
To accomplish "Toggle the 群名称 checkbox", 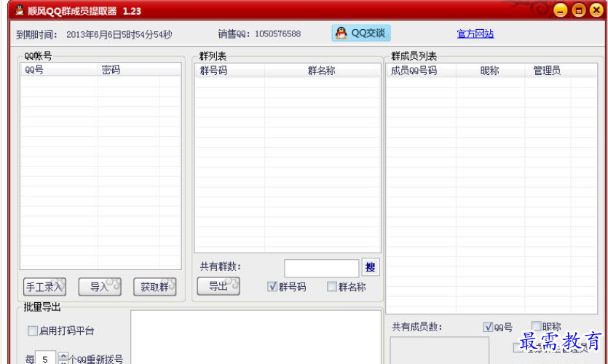I will click(332, 287).
